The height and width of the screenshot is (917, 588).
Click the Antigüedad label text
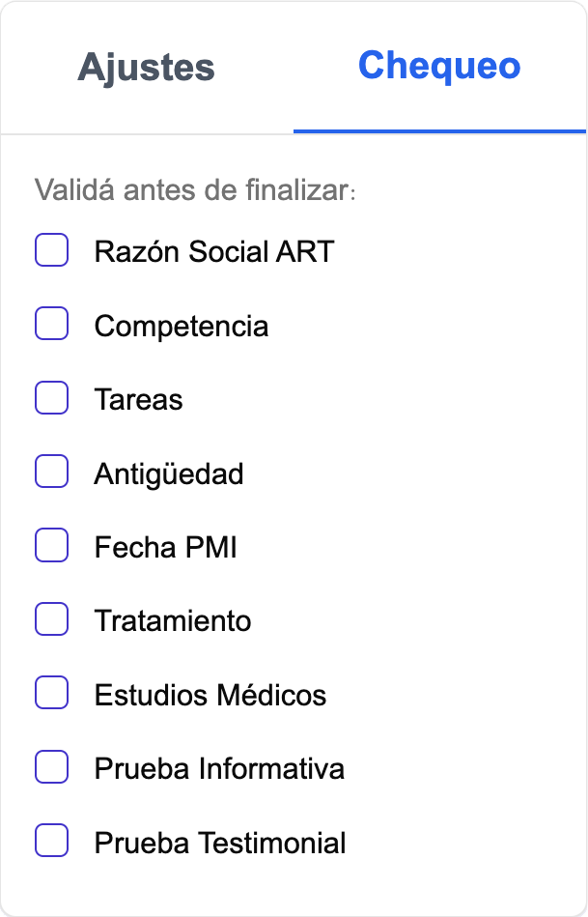(166, 473)
